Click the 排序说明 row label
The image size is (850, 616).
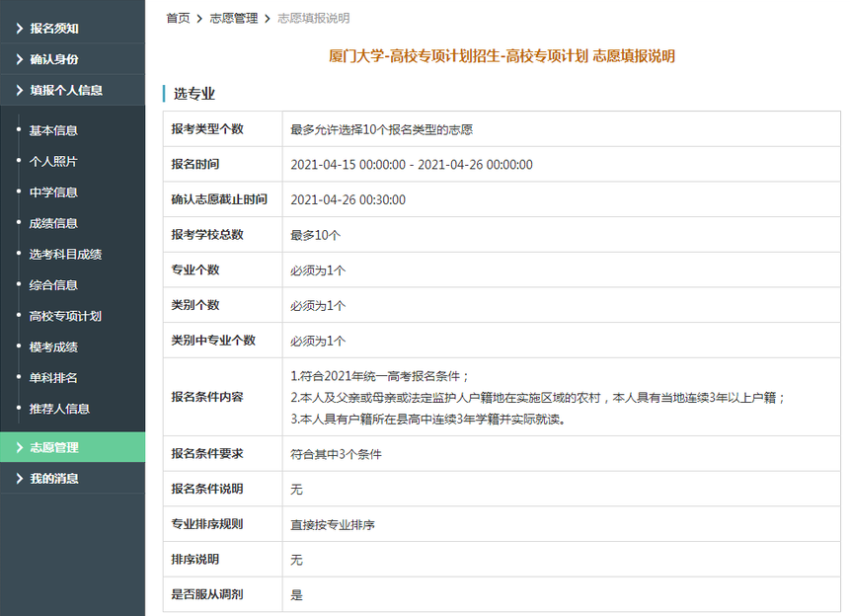(195, 560)
